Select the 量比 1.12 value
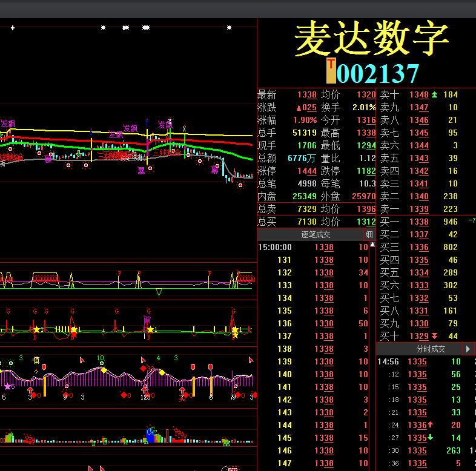This screenshot has width=476, height=471. 368,159
